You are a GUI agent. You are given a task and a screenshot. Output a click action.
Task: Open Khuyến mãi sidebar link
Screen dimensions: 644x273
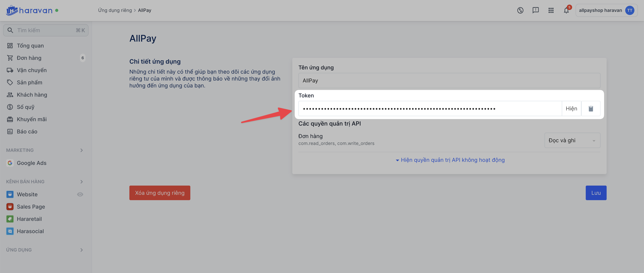point(32,119)
